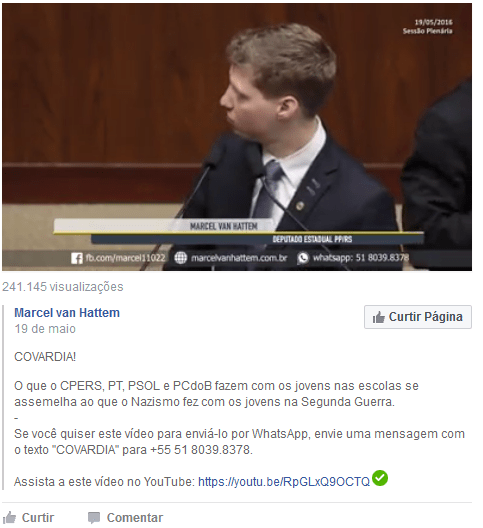Click the speech bubble comment icon
This screenshot has height=528, width=483.
pos(94,518)
